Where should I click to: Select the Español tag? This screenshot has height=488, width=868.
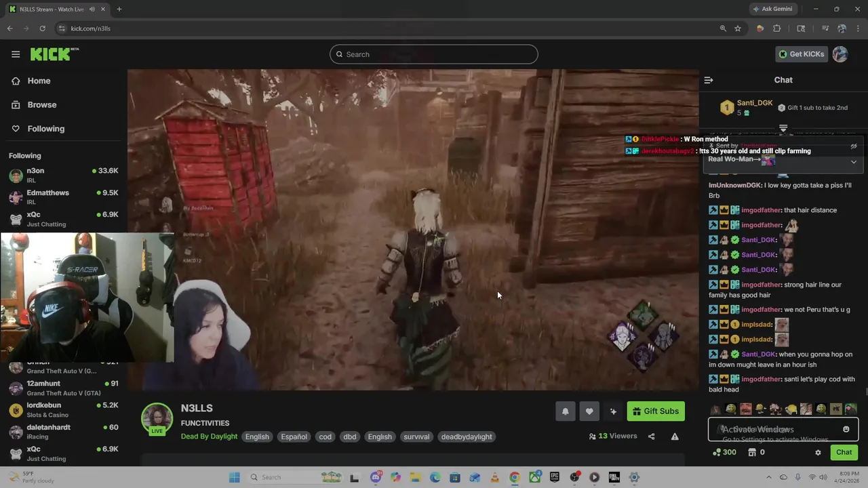[x=294, y=436]
